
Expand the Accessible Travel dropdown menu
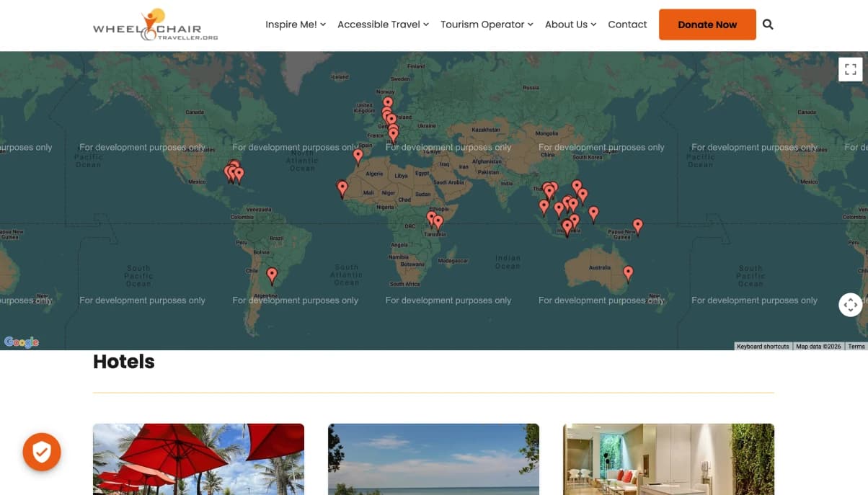383,24
